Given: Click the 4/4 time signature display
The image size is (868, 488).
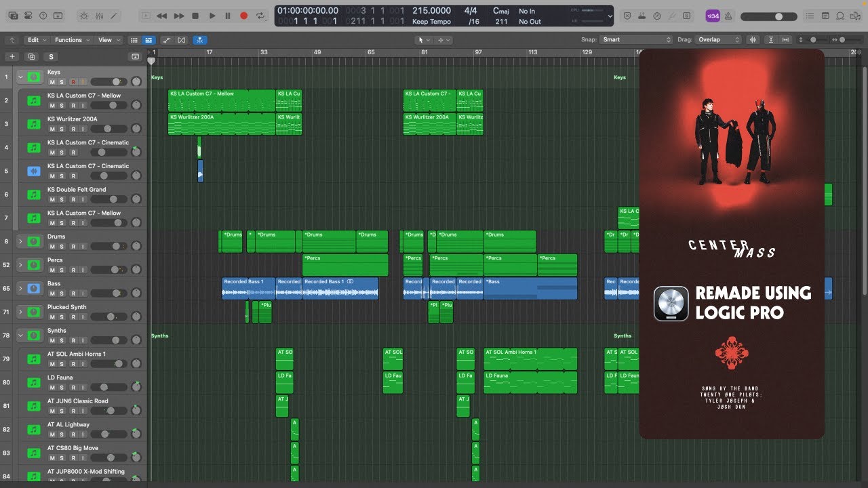Looking at the screenshot, I should click(x=471, y=11).
